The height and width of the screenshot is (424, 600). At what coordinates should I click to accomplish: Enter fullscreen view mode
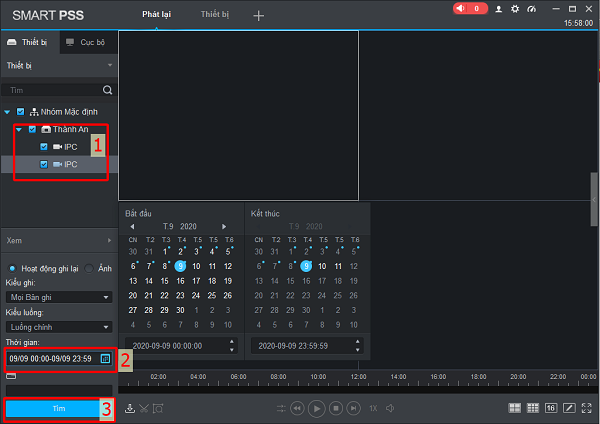click(586, 408)
